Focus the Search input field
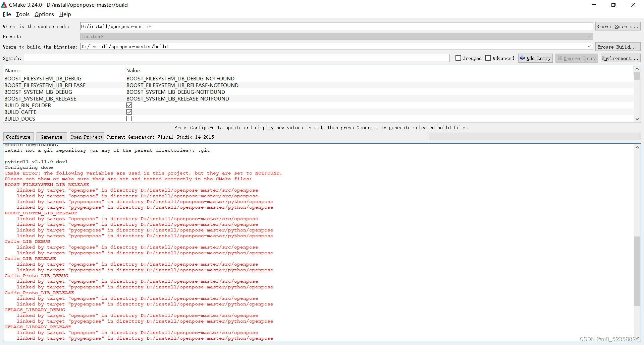The image size is (644, 345). [x=236, y=58]
